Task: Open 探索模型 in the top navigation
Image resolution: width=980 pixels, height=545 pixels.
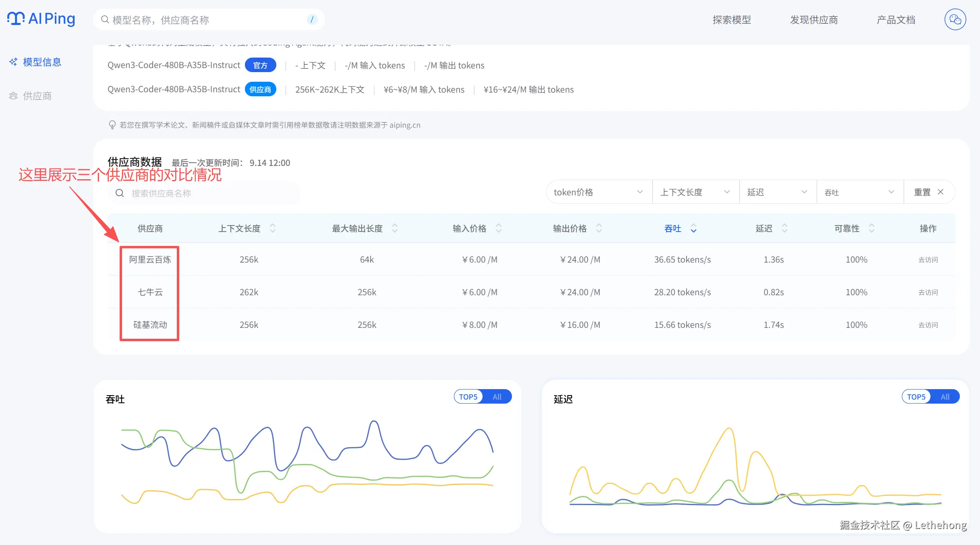Action: (731, 20)
